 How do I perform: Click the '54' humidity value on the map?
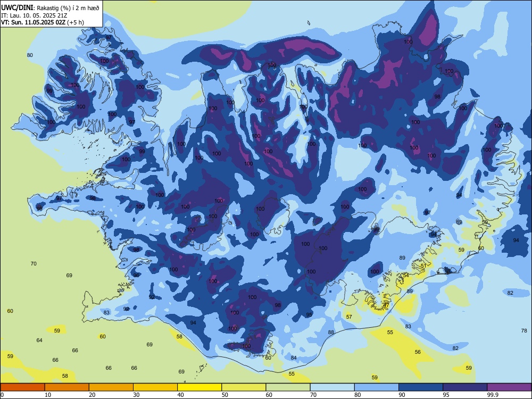(406, 275)
